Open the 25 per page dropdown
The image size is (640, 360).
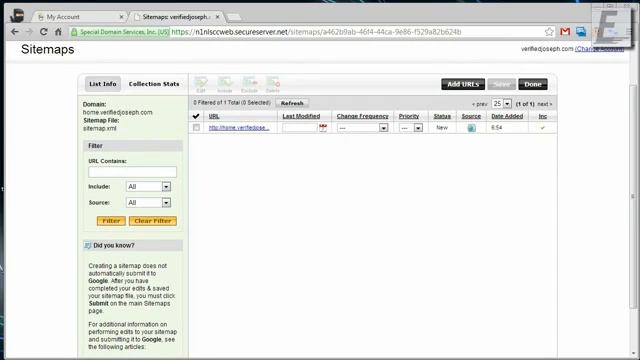pos(502,104)
